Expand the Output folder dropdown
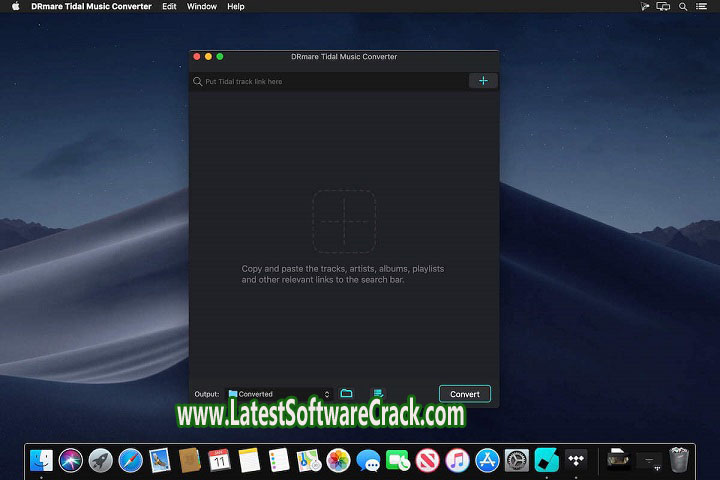720x480 pixels. coord(326,394)
